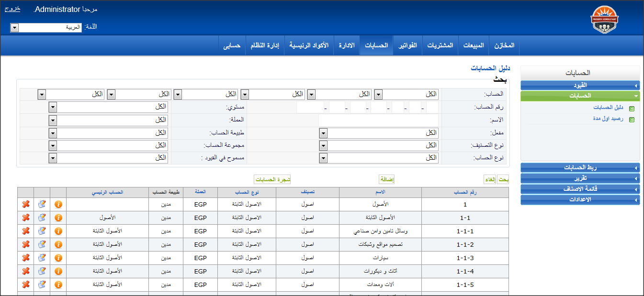Click delete icon for account 1-1 row
The height and width of the screenshot is (296, 644).
pyautogui.click(x=26, y=218)
